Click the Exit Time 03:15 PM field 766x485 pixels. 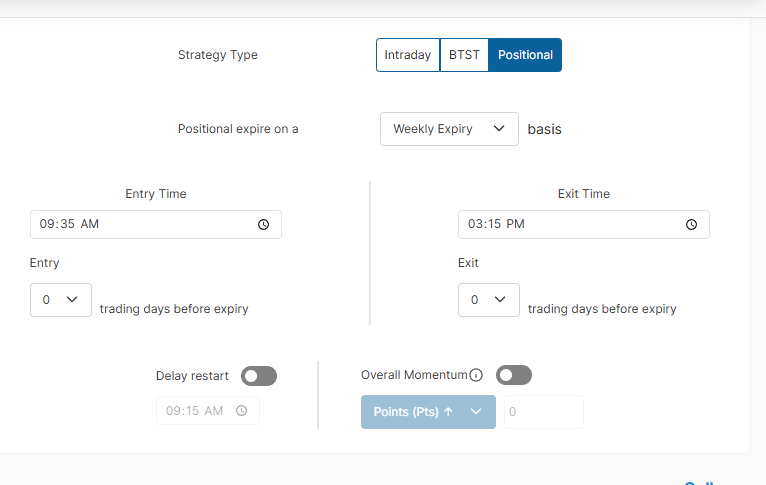click(570, 225)
